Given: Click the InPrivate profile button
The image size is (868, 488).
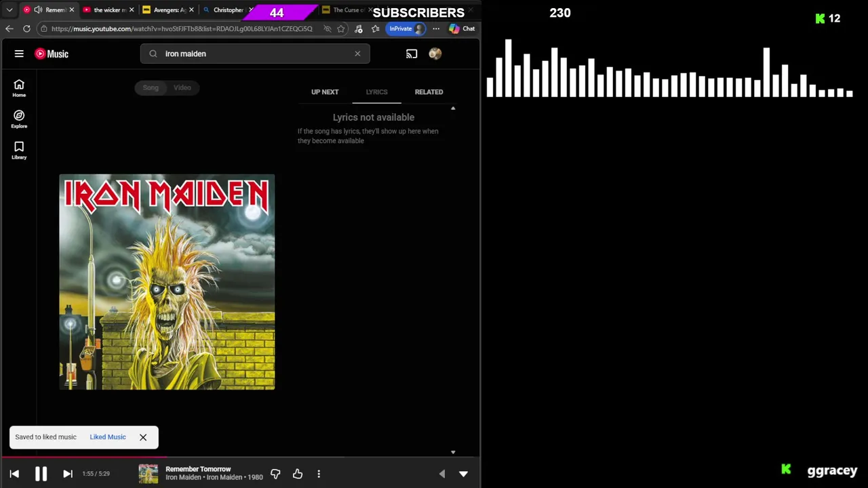Looking at the screenshot, I should coord(406,28).
